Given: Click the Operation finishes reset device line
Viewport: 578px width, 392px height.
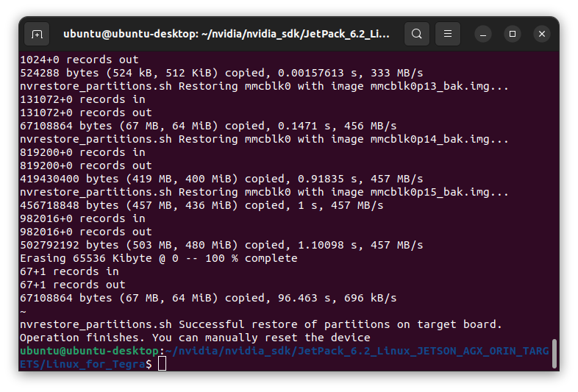Looking at the screenshot, I should 195,338.
